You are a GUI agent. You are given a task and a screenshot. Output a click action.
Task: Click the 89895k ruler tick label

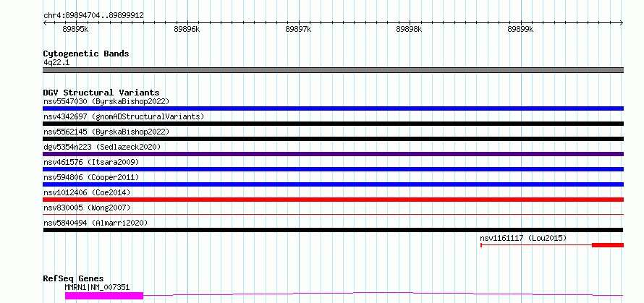[75, 29]
